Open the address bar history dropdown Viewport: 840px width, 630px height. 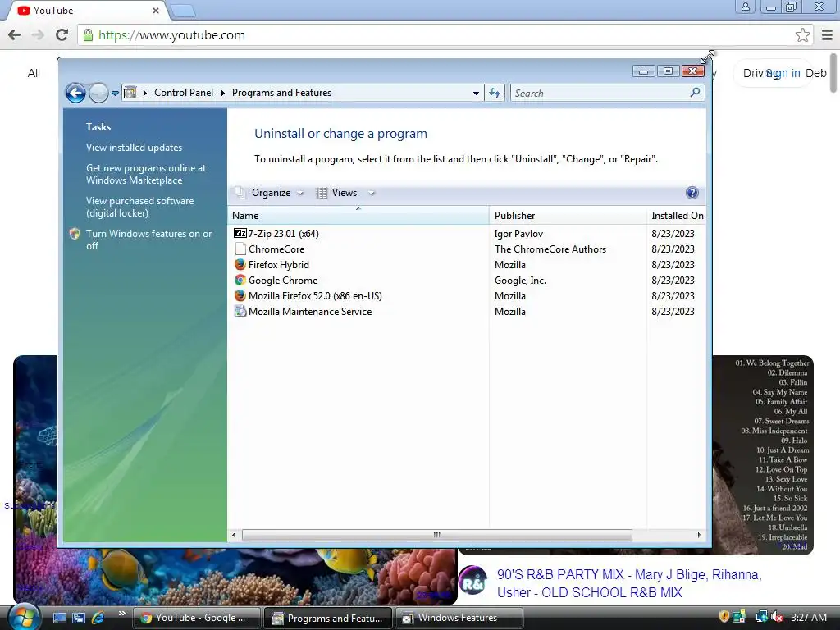point(476,94)
